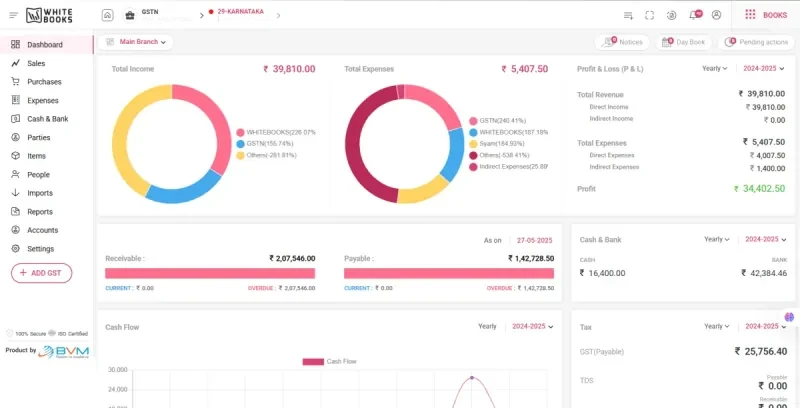Go to Parties in the sidebar menu
Viewport: 800px width, 408px height.
[39, 137]
